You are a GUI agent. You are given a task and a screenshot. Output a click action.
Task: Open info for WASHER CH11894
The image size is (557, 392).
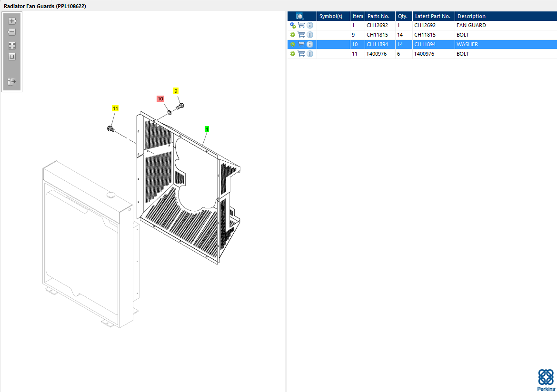[310, 44]
